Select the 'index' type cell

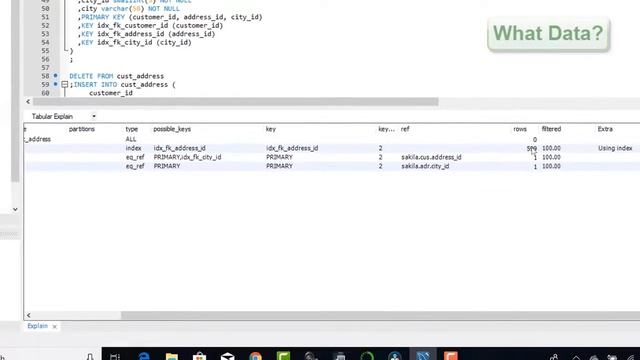click(x=133, y=148)
